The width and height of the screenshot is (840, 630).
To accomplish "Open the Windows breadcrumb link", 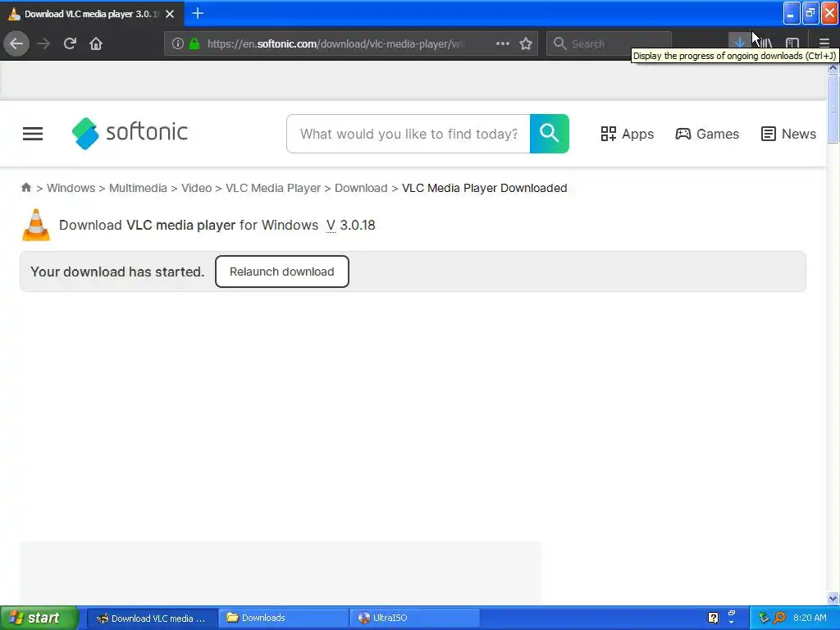I will 71,188.
